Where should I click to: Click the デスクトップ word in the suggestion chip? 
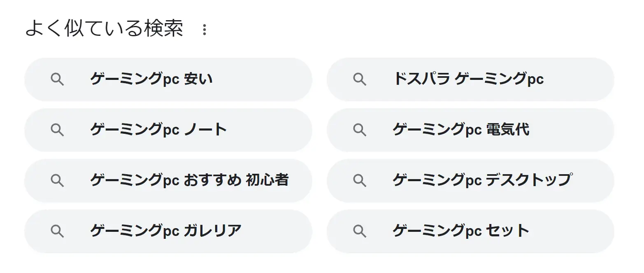529,180
